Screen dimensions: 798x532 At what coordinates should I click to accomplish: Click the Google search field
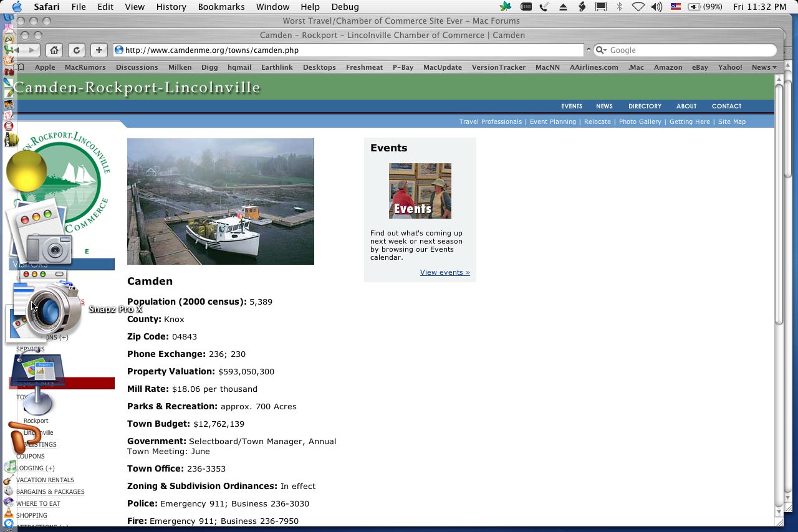point(685,50)
